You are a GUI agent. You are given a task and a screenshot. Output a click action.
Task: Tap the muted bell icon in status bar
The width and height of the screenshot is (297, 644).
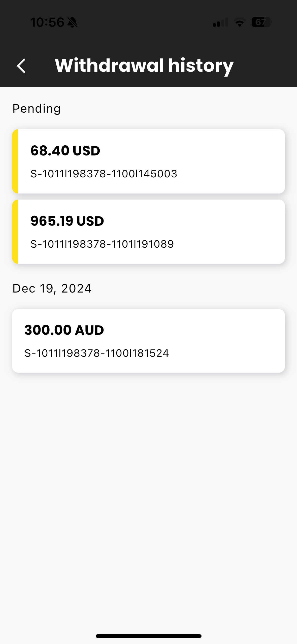click(x=73, y=22)
